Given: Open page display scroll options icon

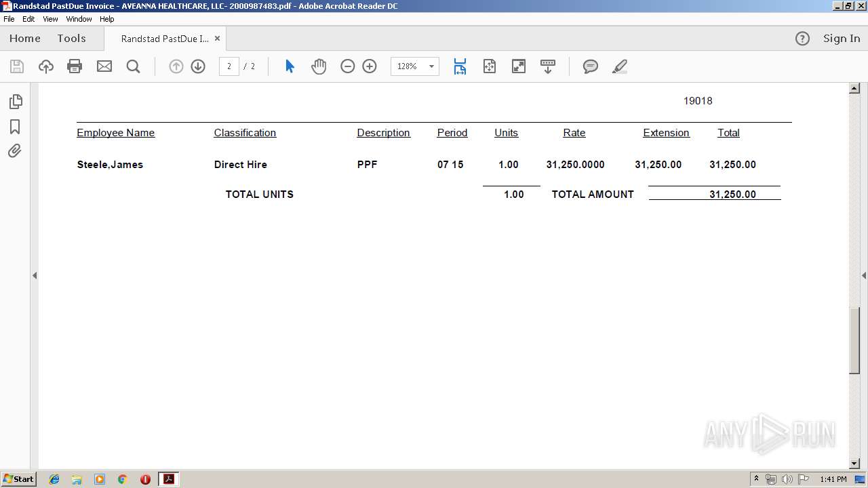Looking at the screenshot, I should [x=548, y=66].
